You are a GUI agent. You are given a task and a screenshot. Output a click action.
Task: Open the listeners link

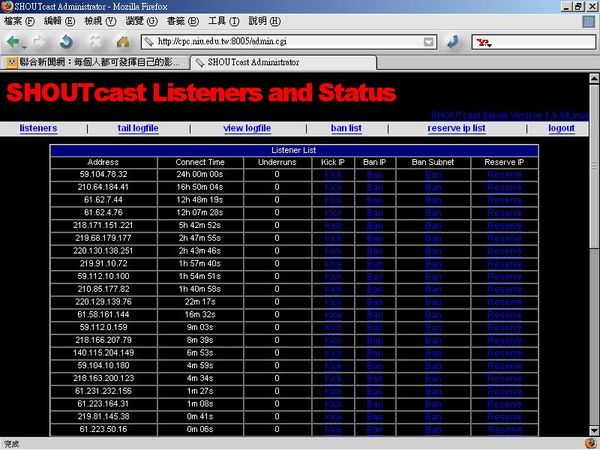tap(38, 128)
